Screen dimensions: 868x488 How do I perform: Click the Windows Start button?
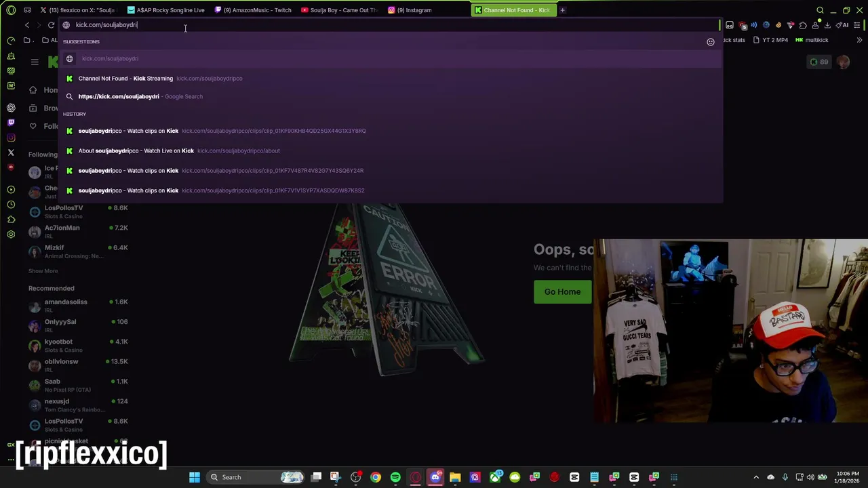(195, 477)
